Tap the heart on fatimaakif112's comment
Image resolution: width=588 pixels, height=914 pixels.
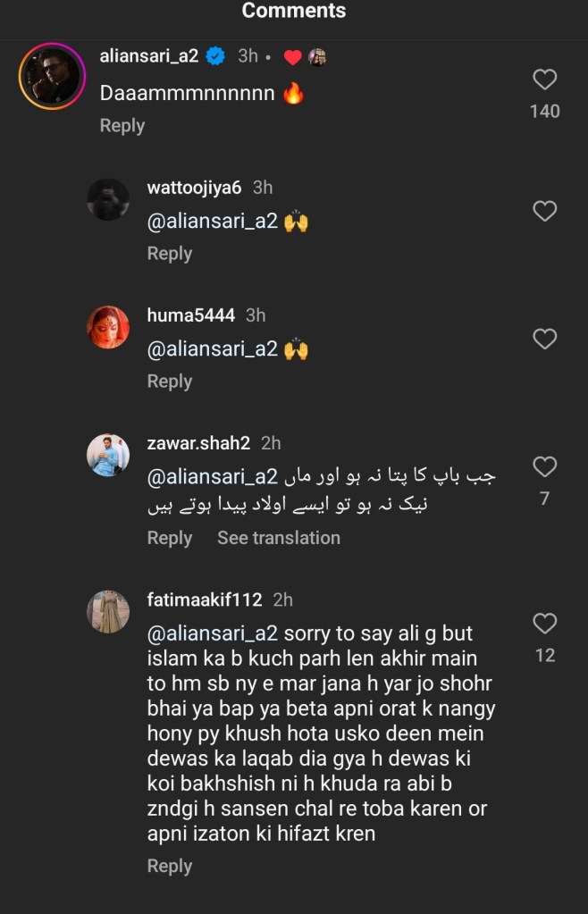(x=545, y=623)
